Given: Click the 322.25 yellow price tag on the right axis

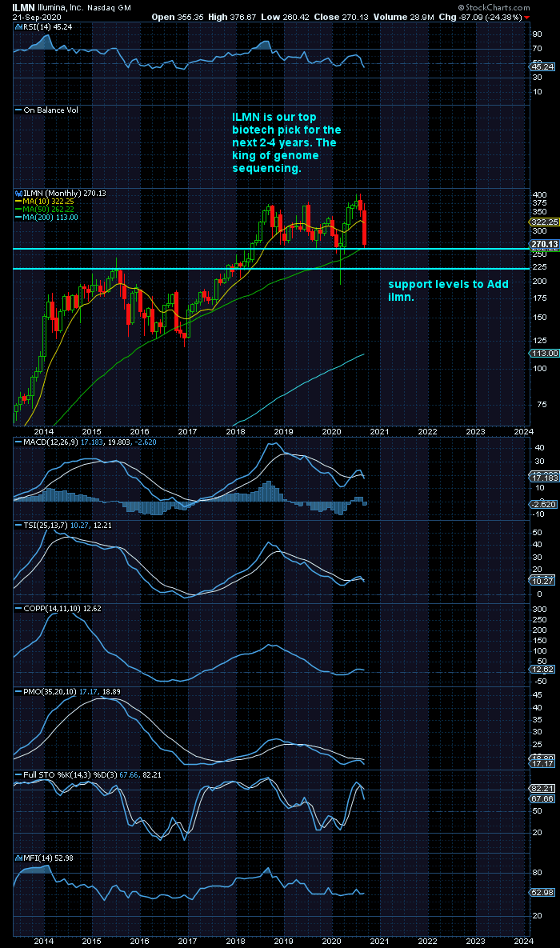Looking at the screenshot, I should [x=544, y=222].
